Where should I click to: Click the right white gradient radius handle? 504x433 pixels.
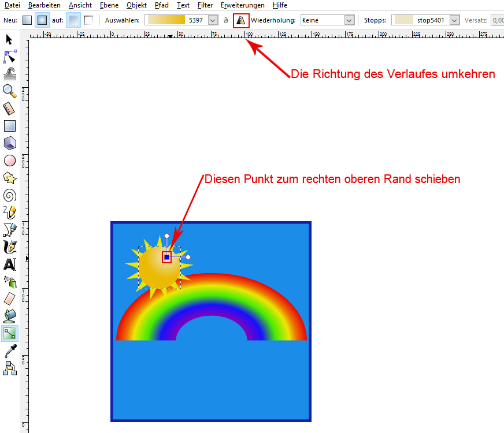(188, 257)
